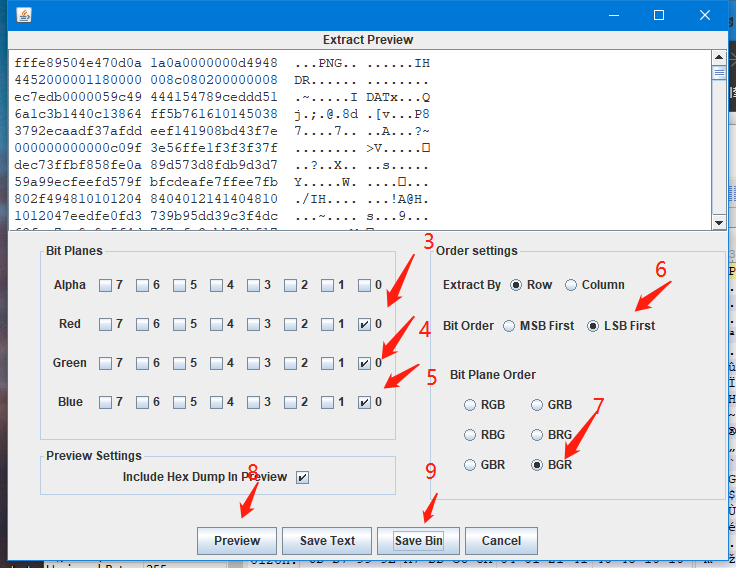Select Blue bit plane 3
Image resolution: width=736 pixels, height=568 pixels.
coord(253,402)
